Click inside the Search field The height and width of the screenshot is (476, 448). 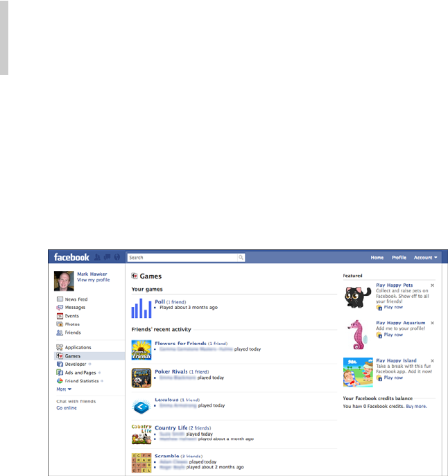pos(182,258)
